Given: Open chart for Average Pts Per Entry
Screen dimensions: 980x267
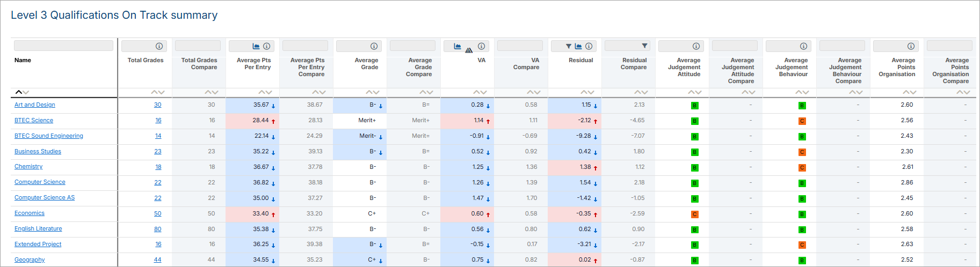Looking at the screenshot, I should pyautogui.click(x=256, y=46).
